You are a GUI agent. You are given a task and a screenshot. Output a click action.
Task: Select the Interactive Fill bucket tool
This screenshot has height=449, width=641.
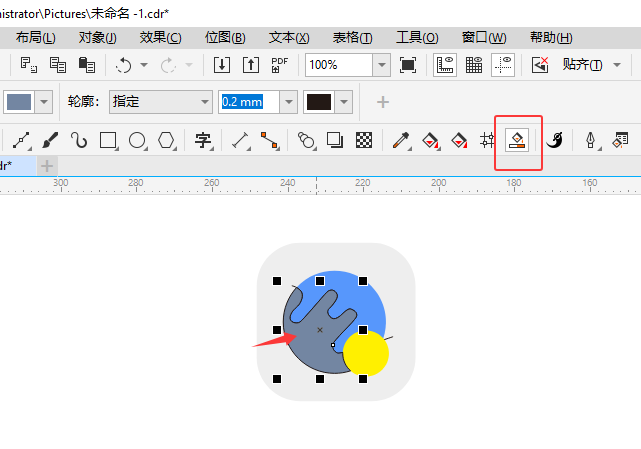coord(430,140)
